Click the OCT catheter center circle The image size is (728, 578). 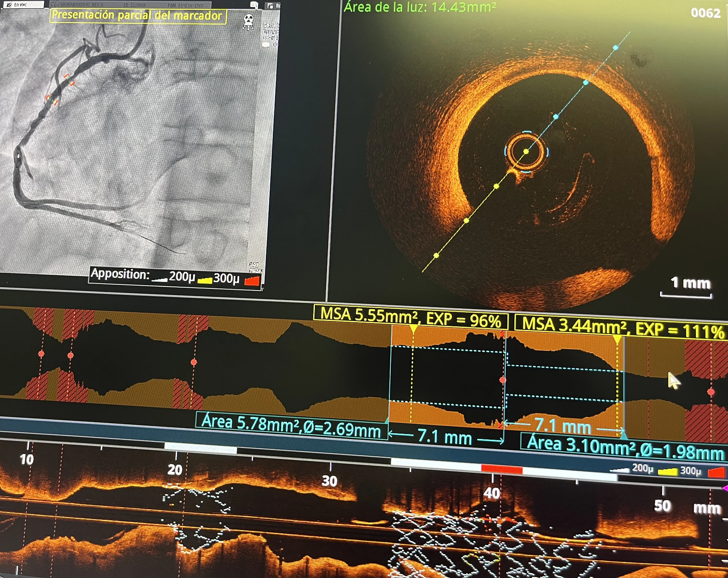(526, 152)
